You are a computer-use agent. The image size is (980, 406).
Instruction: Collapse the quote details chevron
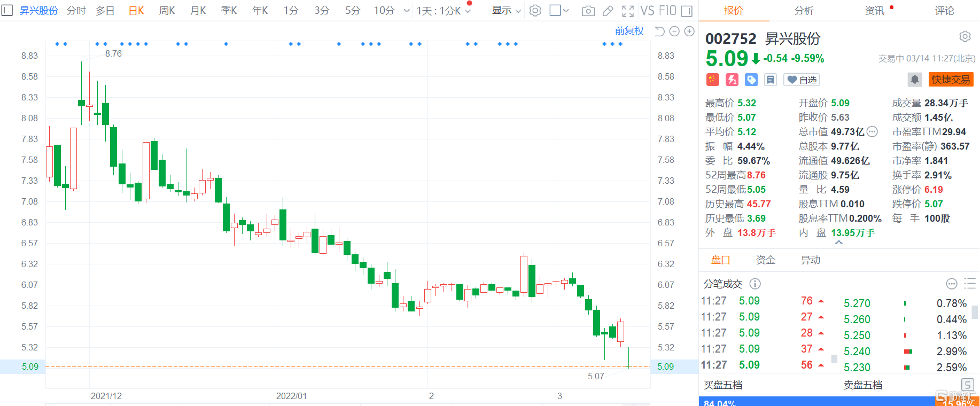coord(839,243)
